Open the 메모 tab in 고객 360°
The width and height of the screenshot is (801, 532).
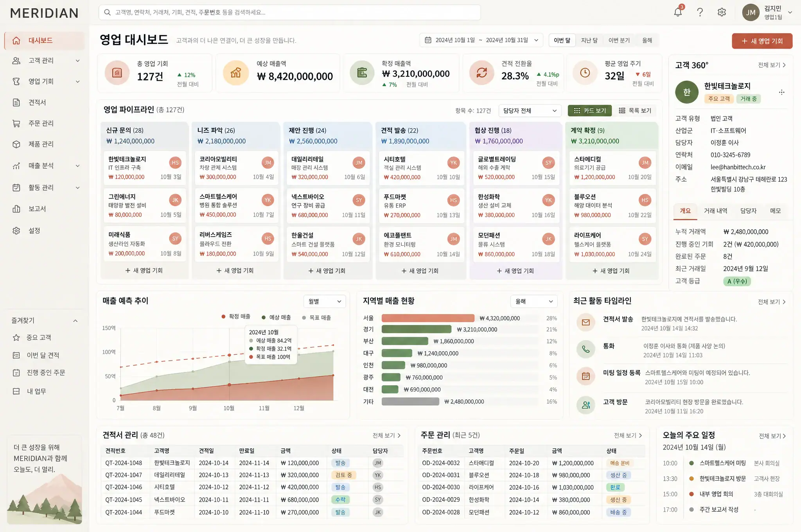775,211
